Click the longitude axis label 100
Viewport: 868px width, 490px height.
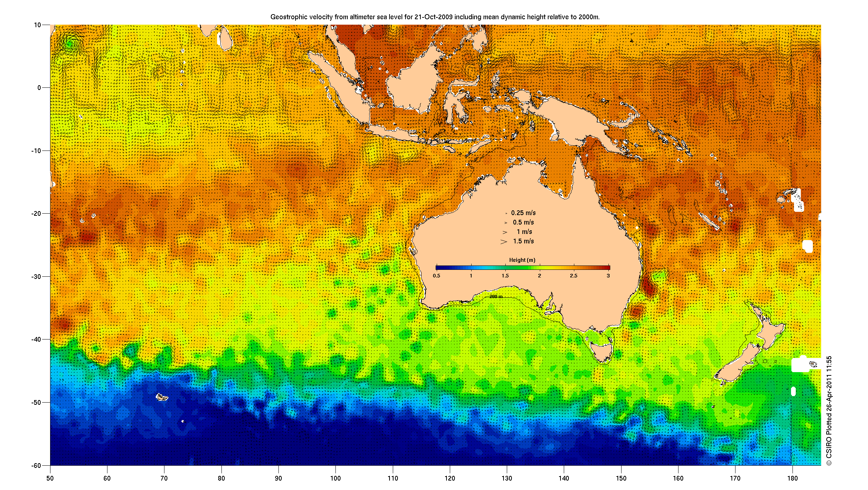pos(335,478)
